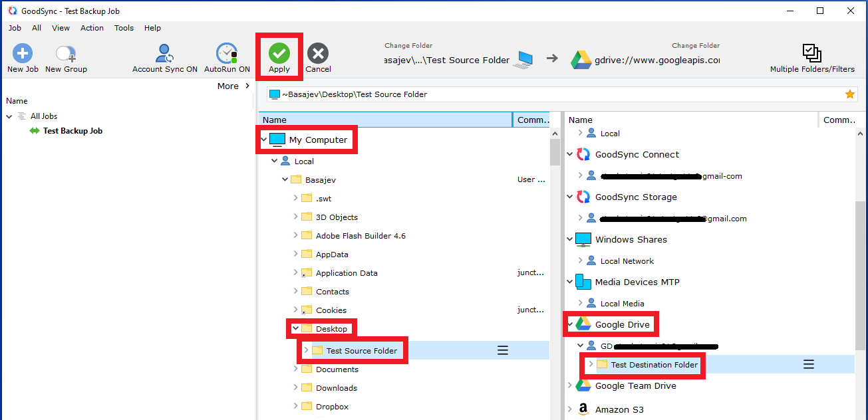Click the New Group icon

(x=66, y=54)
